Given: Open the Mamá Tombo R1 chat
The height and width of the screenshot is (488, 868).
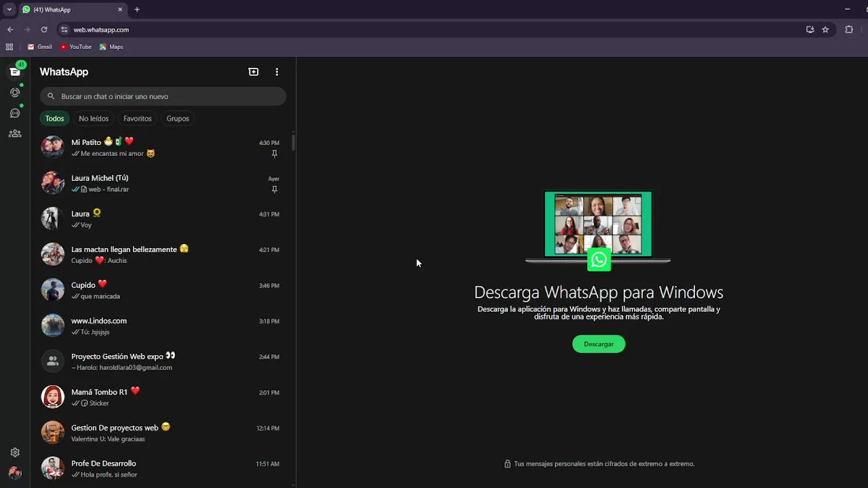Looking at the screenshot, I should click(163, 397).
